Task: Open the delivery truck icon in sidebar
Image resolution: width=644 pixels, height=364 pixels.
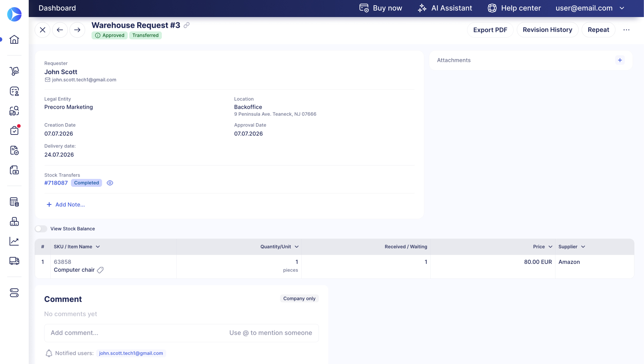Action: pos(14,261)
